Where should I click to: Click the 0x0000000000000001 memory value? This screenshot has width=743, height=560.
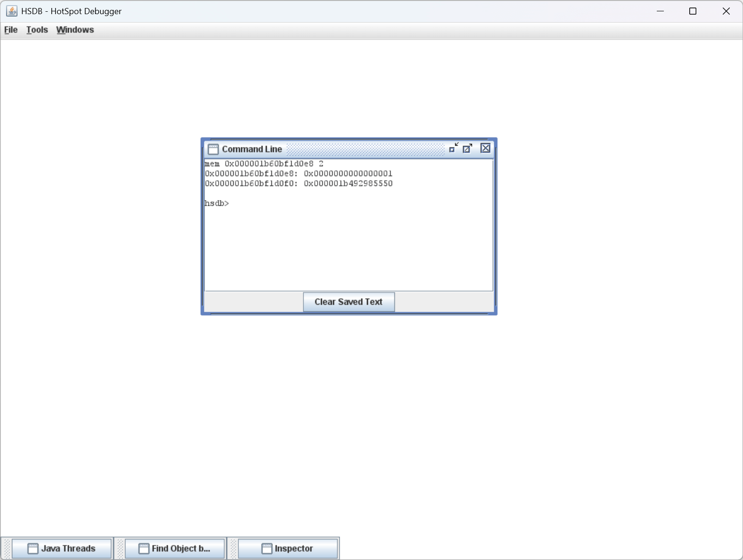point(348,174)
